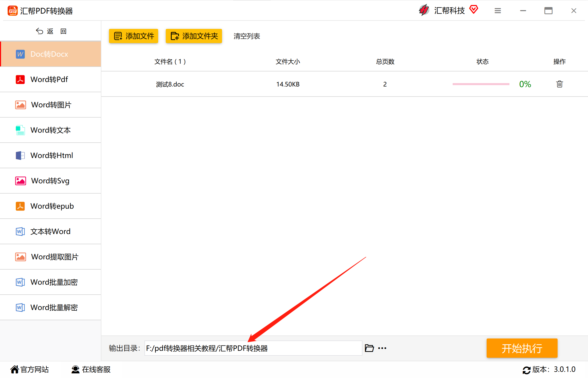Open the 官方网站 link
Screen dimensions: 588x378
pos(30,369)
